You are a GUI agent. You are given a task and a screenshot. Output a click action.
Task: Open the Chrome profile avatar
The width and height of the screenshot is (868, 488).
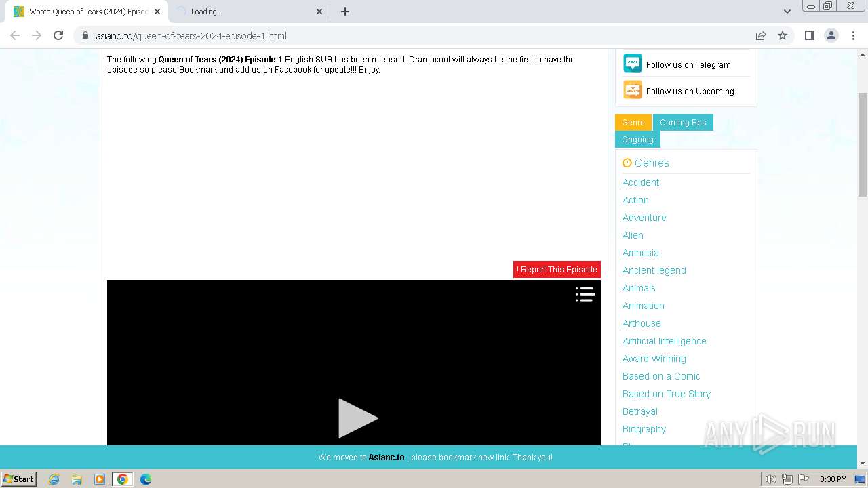coord(831,35)
